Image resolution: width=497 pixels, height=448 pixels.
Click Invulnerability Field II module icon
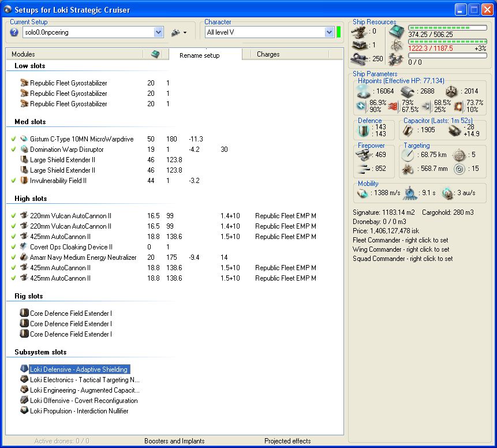coord(24,180)
